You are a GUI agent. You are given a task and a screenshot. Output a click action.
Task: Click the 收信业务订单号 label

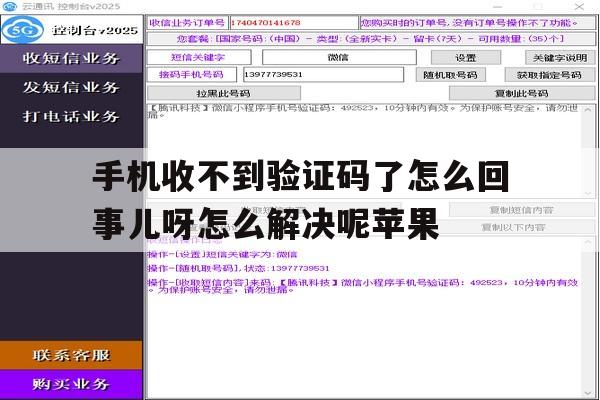(x=187, y=23)
